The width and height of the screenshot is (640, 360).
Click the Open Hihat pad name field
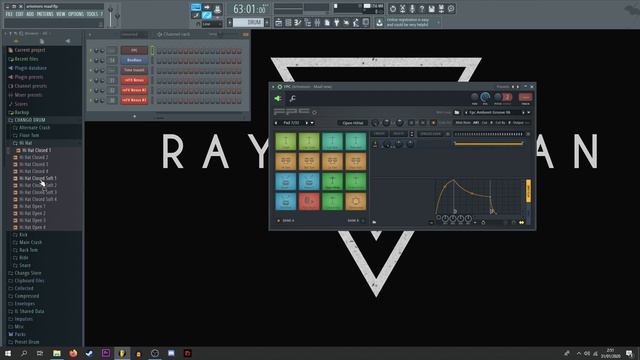[353, 123]
